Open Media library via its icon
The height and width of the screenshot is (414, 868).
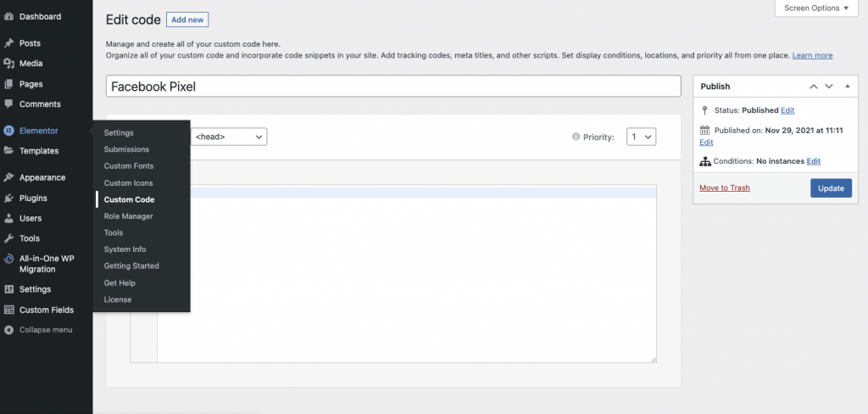coord(8,64)
